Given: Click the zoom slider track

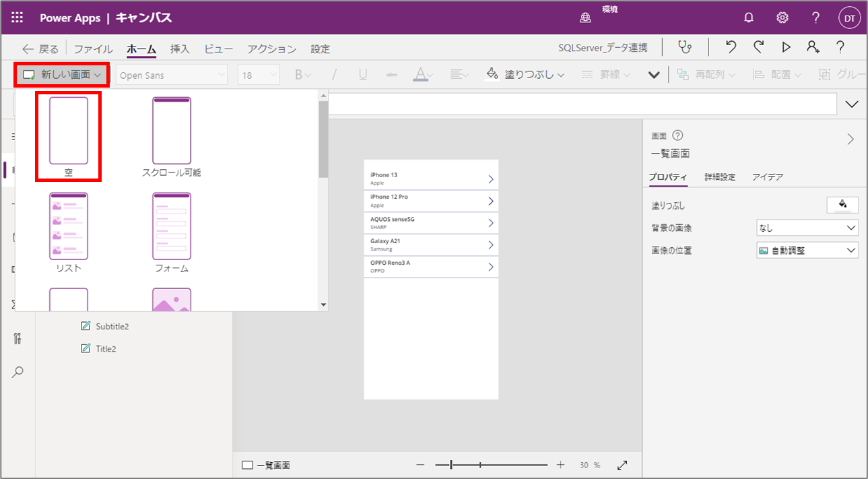Looking at the screenshot, I should 491,465.
